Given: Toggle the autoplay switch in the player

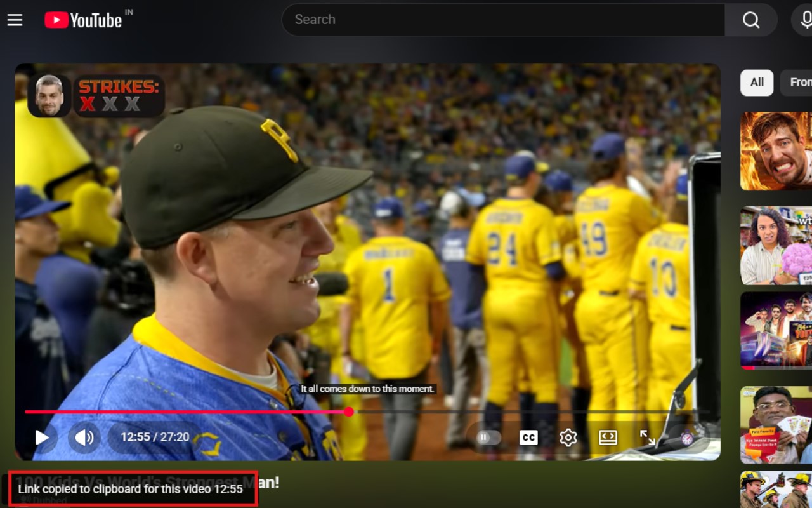Looking at the screenshot, I should point(487,438).
